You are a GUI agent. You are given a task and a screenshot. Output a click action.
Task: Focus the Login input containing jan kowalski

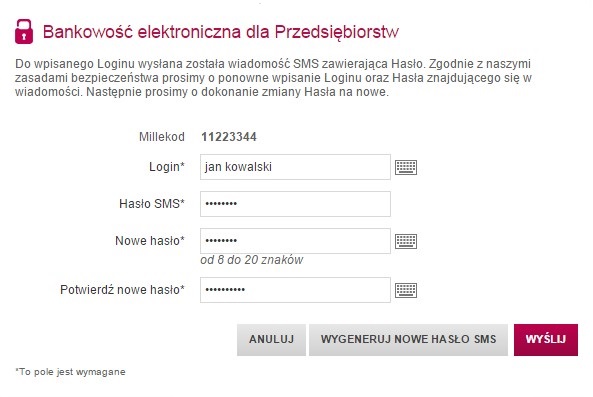295,167
